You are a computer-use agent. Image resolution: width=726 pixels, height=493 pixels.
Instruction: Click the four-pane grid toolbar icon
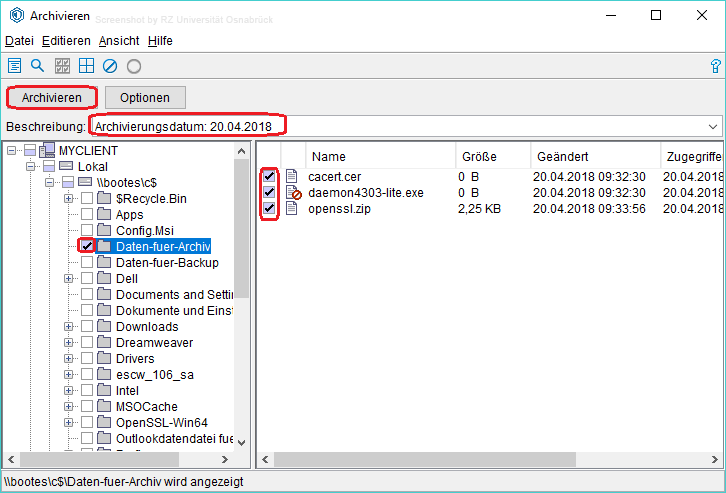coord(86,66)
